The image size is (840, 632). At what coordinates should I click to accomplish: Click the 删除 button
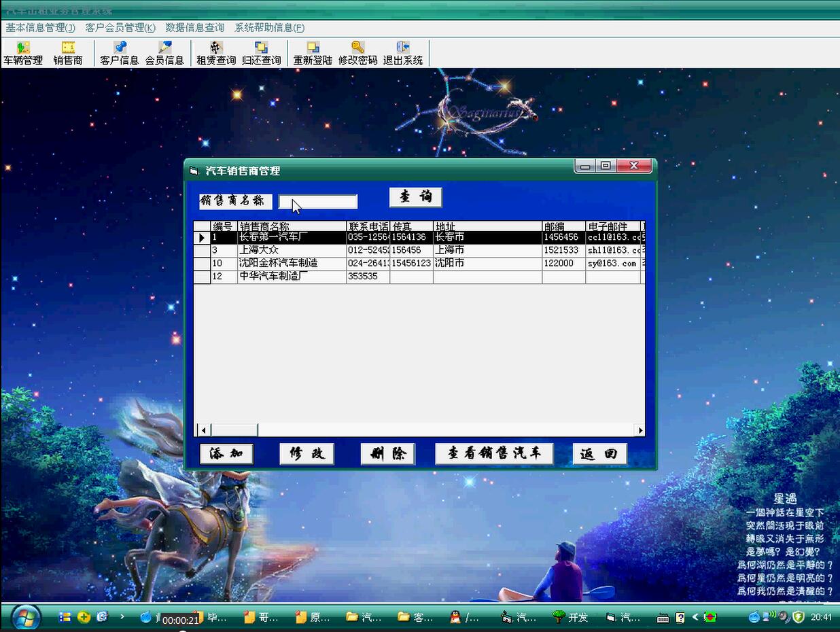click(388, 454)
